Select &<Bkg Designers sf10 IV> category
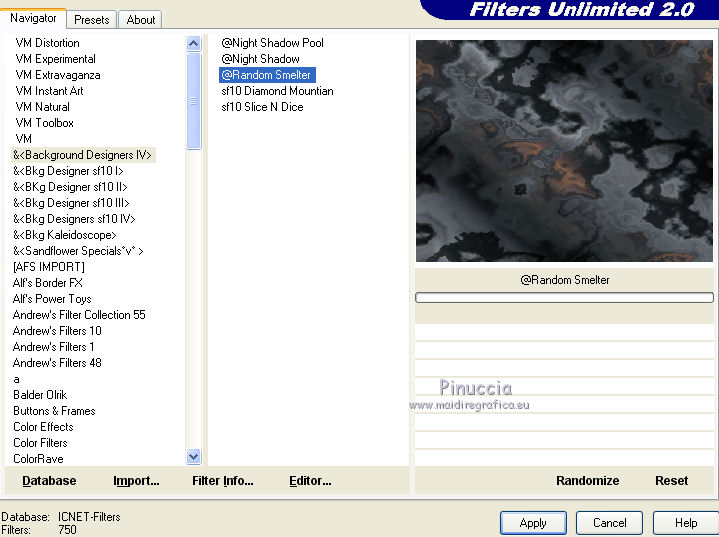 [x=74, y=219]
